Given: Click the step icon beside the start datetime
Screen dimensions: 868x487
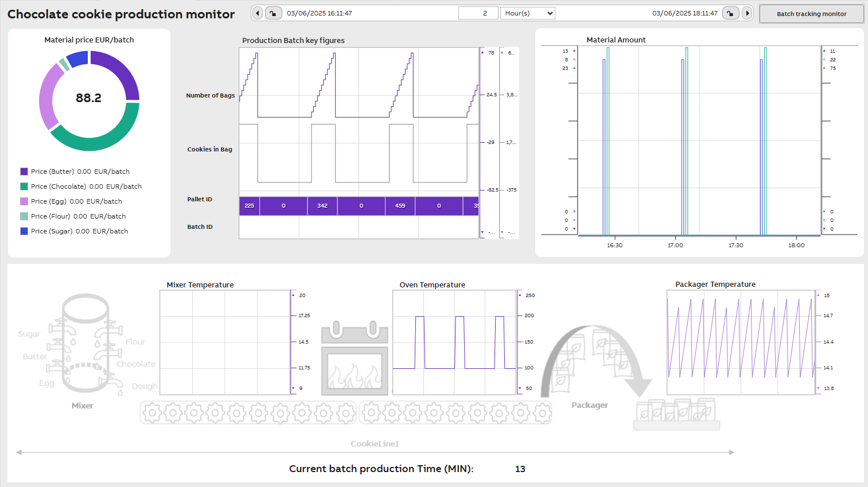Looking at the screenshot, I should [273, 13].
